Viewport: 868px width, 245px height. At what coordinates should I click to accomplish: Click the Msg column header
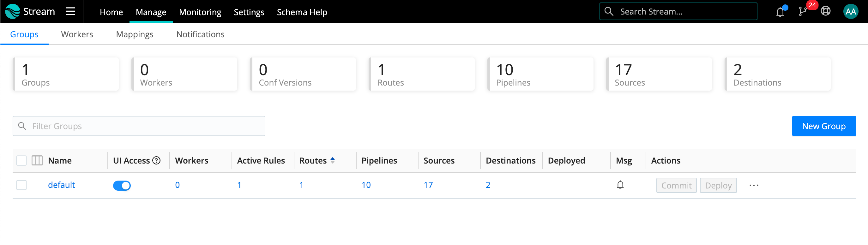[624, 160]
